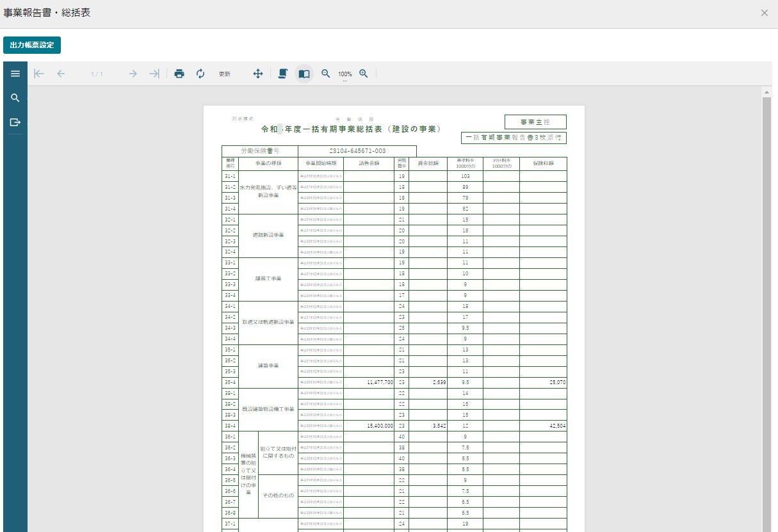Jump to the last page
Image resolution: width=778 pixels, height=532 pixels.
[x=154, y=74]
